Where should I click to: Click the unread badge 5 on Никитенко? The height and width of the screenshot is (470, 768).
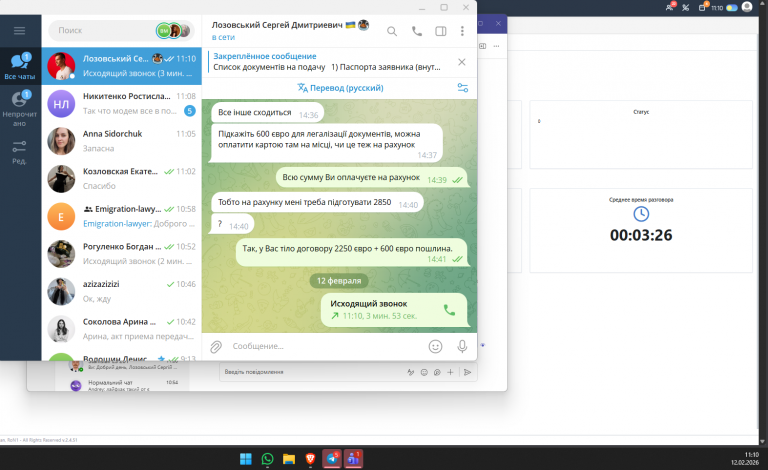tap(190, 111)
